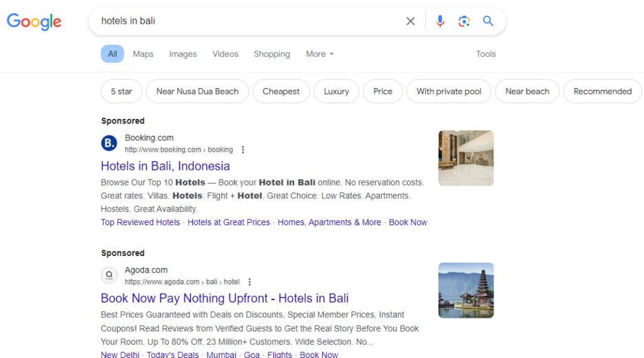Open the Booking.com hotel lobby thumbnail
This screenshot has width=644, height=358.
pos(466,159)
